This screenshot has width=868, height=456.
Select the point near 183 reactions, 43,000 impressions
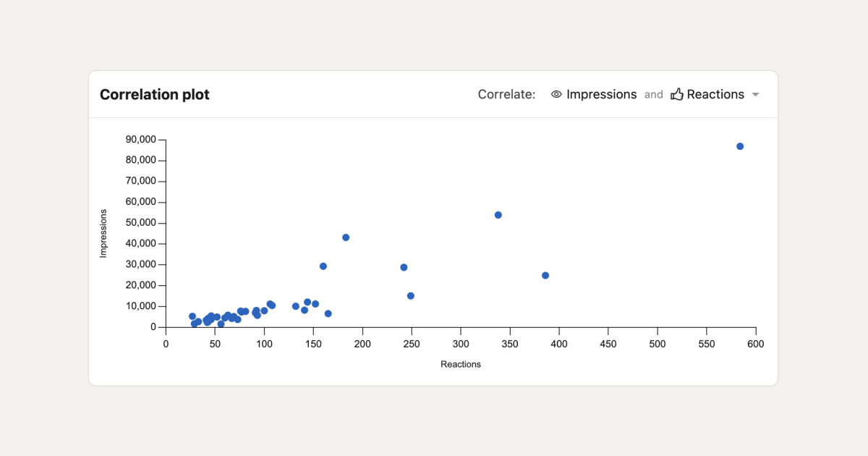pyautogui.click(x=346, y=237)
